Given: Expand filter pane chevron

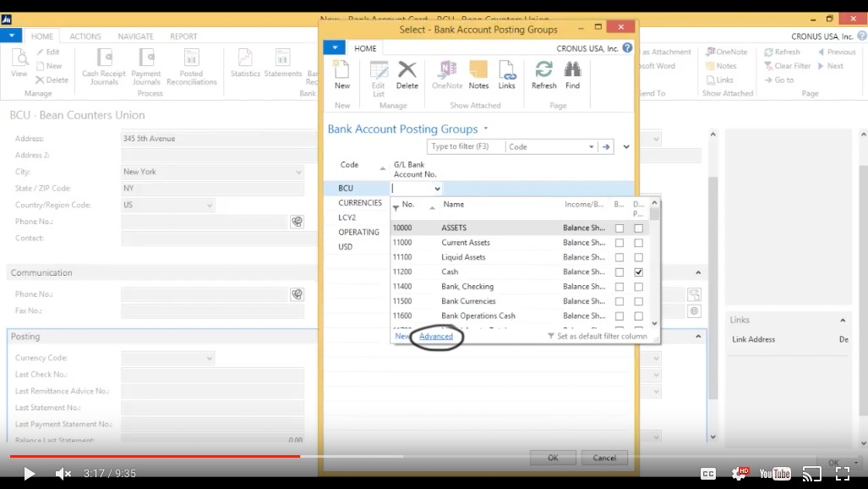Looking at the screenshot, I should pyautogui.click(x=626, y=147).
